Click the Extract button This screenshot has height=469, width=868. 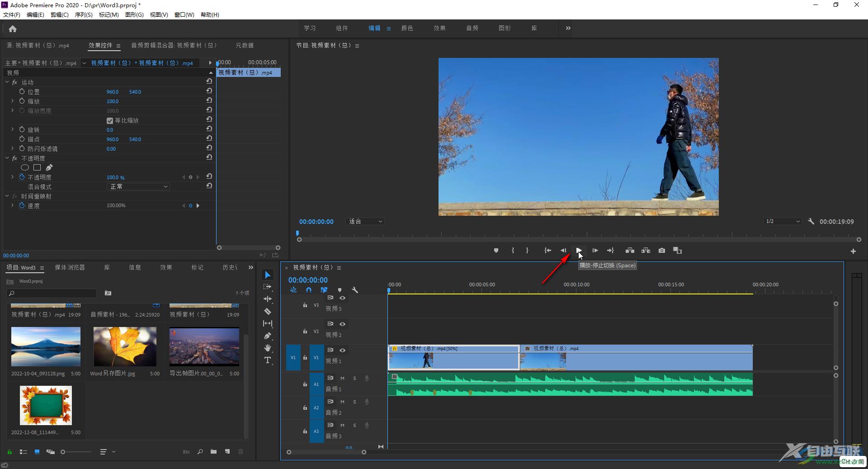click(x=646, y=251)
